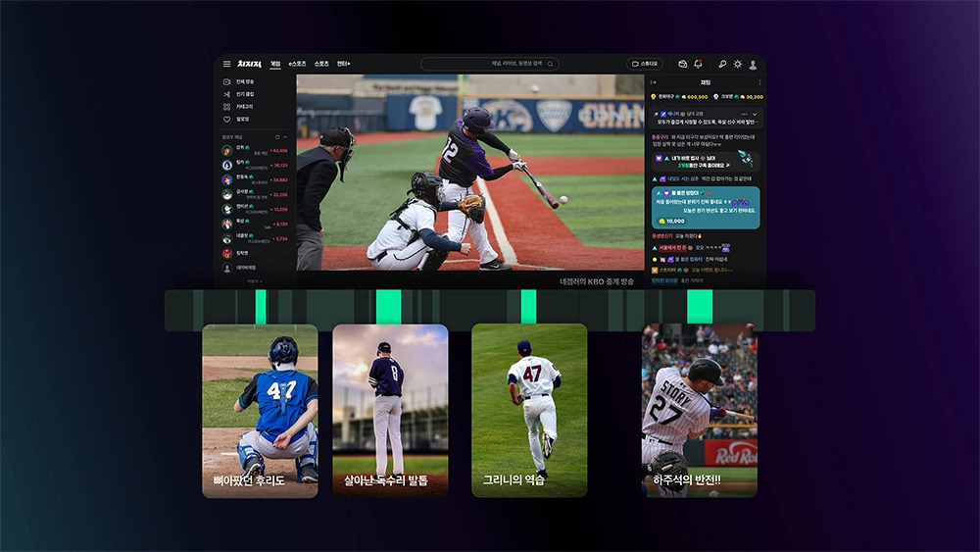
Task: Click the top donor badge showing 600,500
Action: [x=679, y=97]
